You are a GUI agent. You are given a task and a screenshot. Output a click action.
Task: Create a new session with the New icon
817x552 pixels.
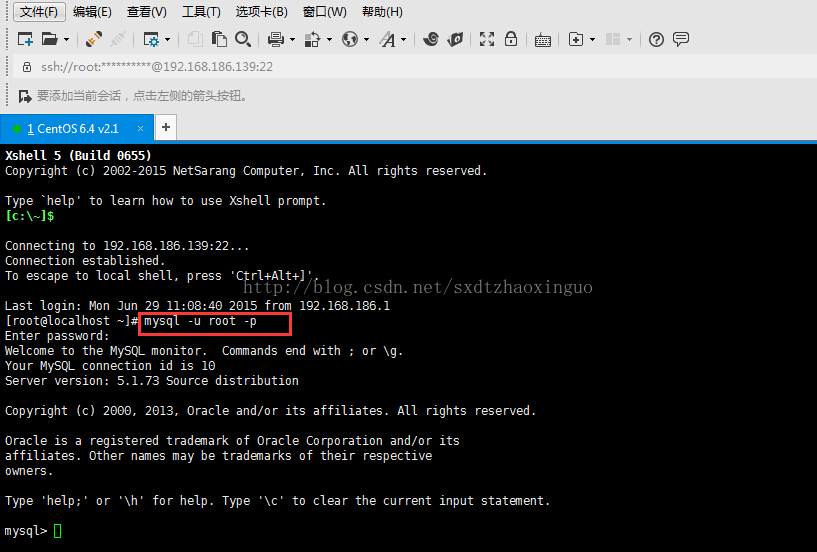(x=25, y=39)
